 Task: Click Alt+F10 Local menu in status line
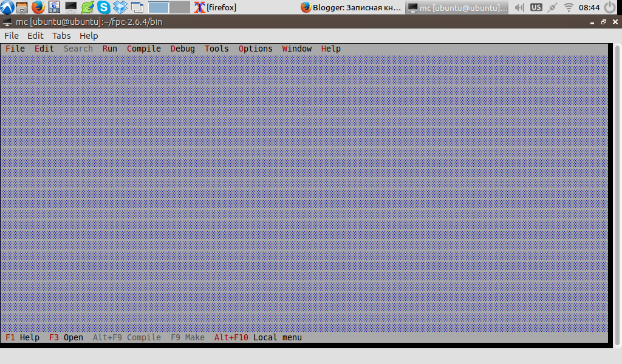coord(258,337)
